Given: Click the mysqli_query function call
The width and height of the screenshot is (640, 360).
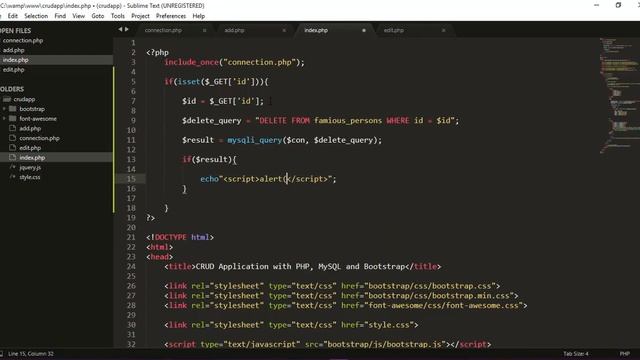Looking at the screenshot, I should (x=254, y=140).
